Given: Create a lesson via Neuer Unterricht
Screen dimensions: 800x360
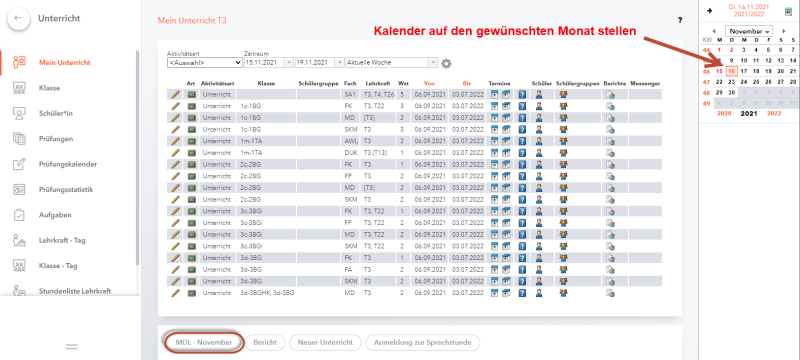Looking at the screenshot, I should (x=325, y=342).
